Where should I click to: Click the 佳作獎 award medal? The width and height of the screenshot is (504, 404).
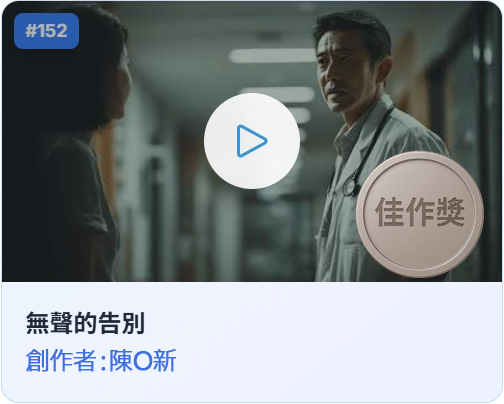(x=420, y=215)
